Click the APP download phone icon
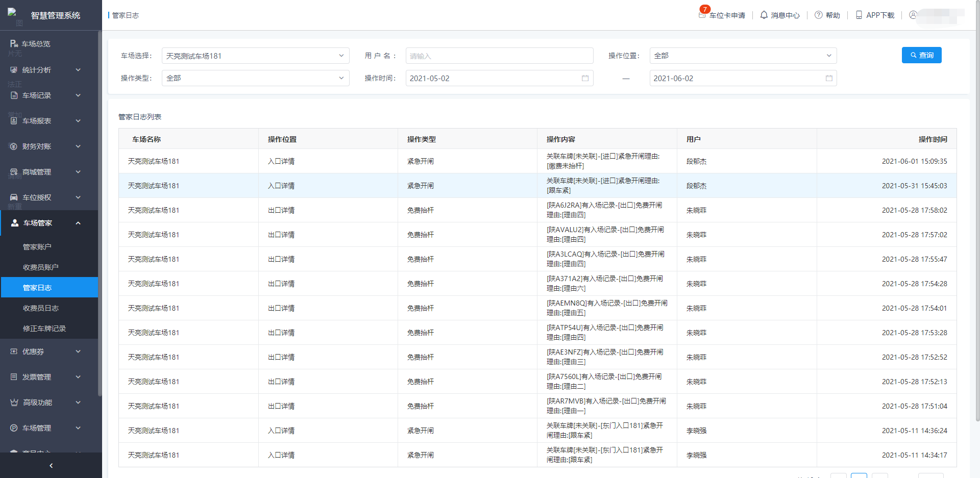 [859, 15]
